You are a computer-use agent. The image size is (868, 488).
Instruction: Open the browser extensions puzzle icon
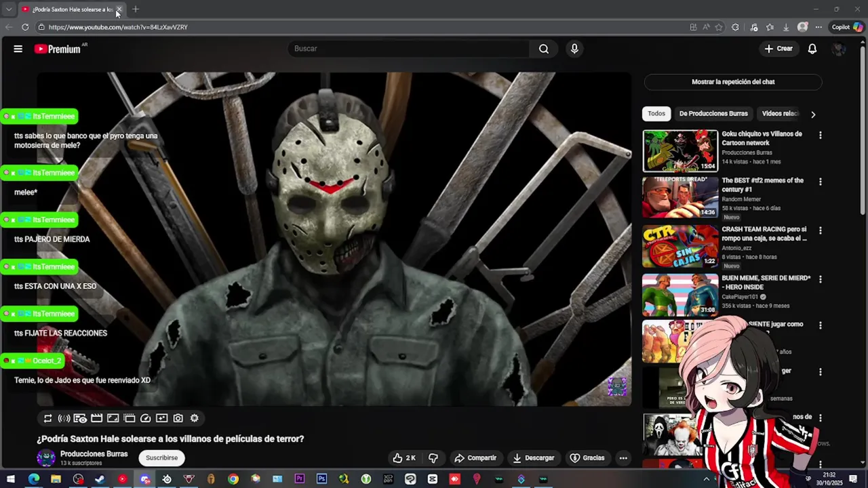point(735,27)
